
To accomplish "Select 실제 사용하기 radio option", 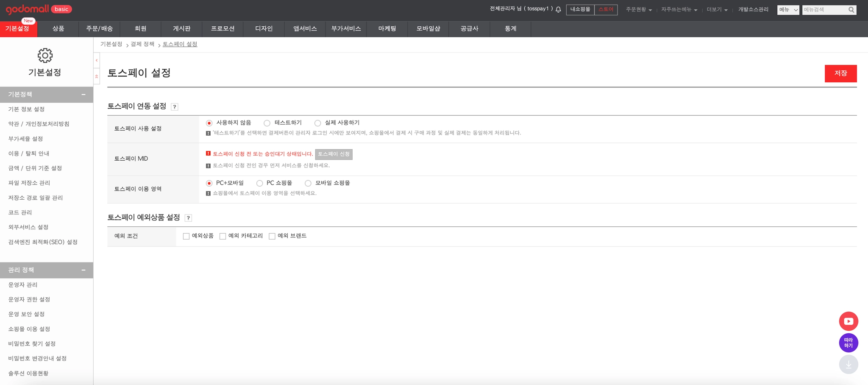I will click(317, 123).
